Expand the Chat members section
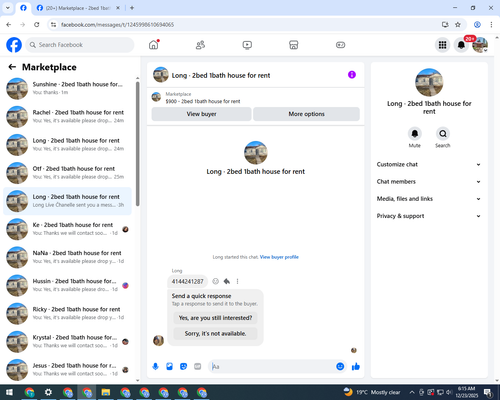The height and width of the screenshot is (400, 500). point(429,182)
